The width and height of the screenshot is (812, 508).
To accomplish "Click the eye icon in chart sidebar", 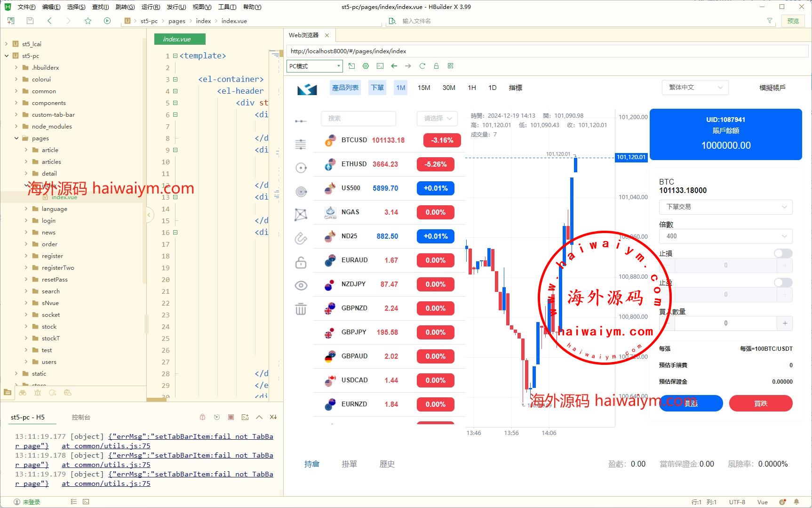I will 301,285.
